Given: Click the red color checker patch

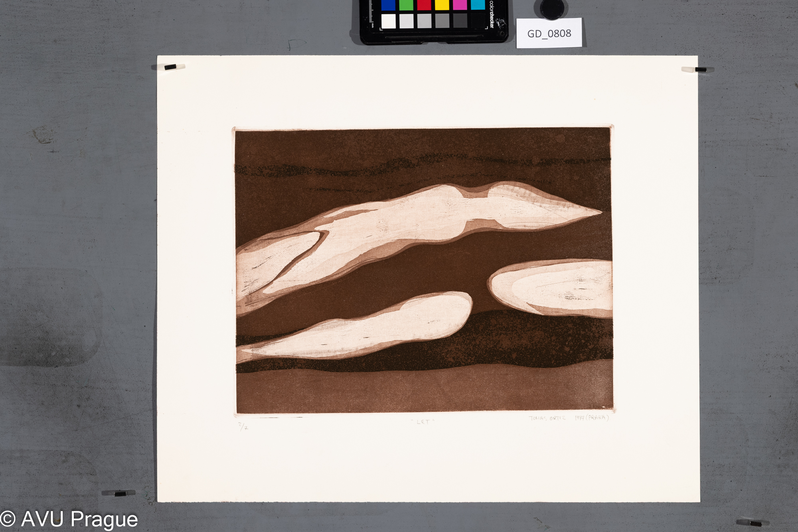Looking at the screenshot, I should tap(424, 5).
